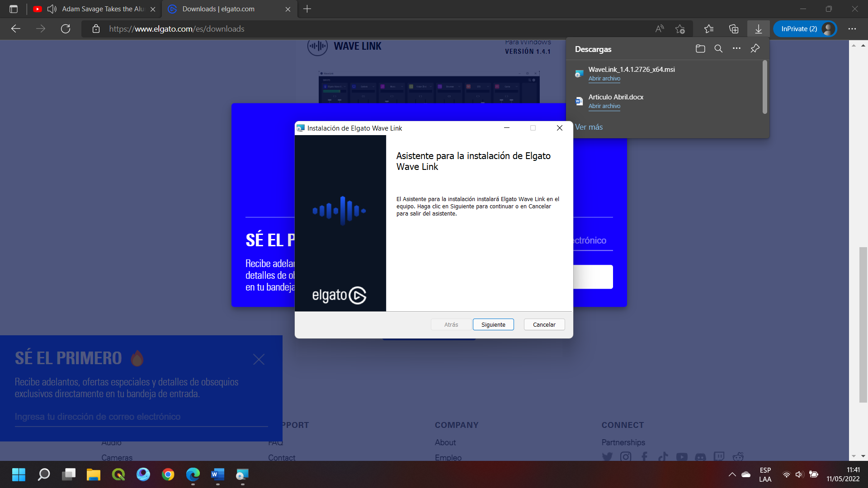Click the page vertical scrollbar thumb

[x=863, y=324]
